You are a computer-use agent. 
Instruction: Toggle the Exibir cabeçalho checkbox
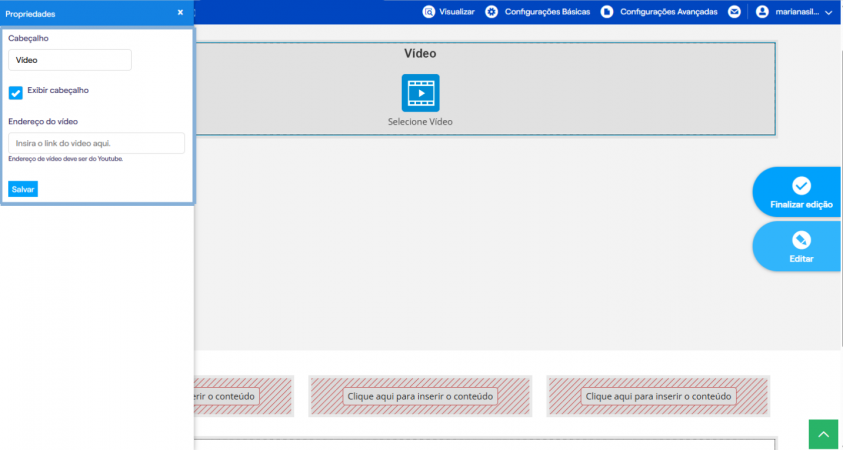(16, 93)
